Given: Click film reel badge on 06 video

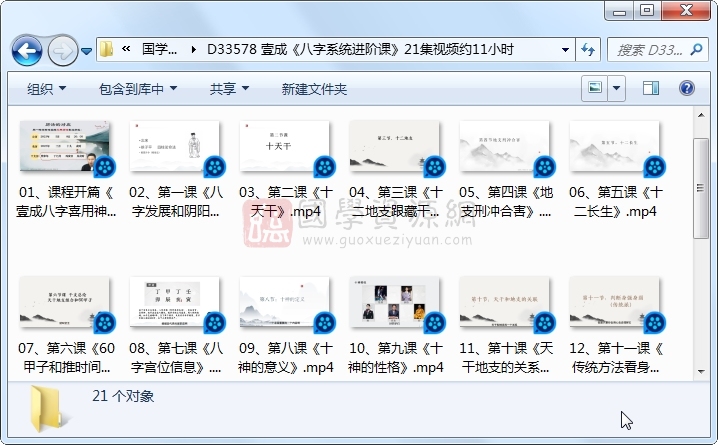Looking at the screenshot, I should tap(654, 167).
